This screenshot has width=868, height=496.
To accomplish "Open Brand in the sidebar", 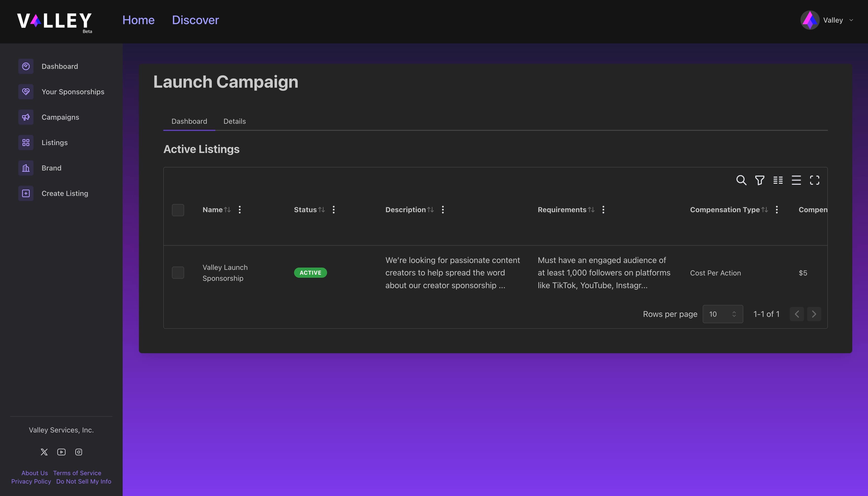I will click(51, 168).
